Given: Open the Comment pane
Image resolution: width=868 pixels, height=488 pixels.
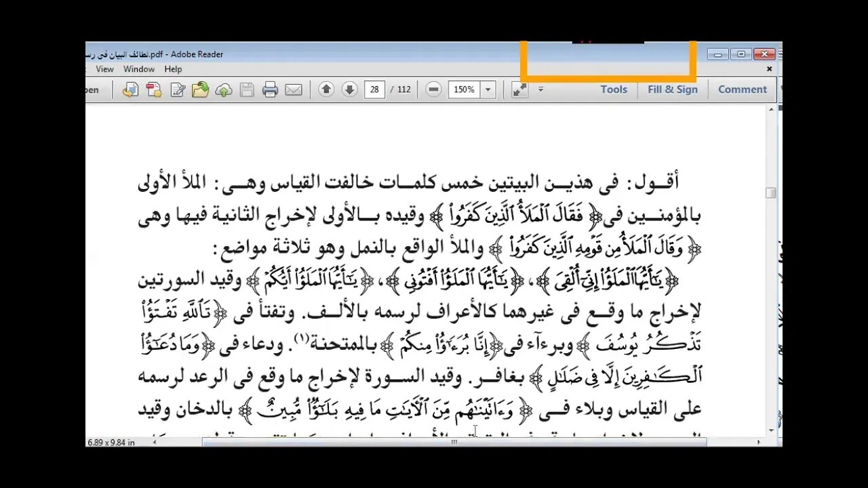Looking at the screenshot, I should coord(743,89).
